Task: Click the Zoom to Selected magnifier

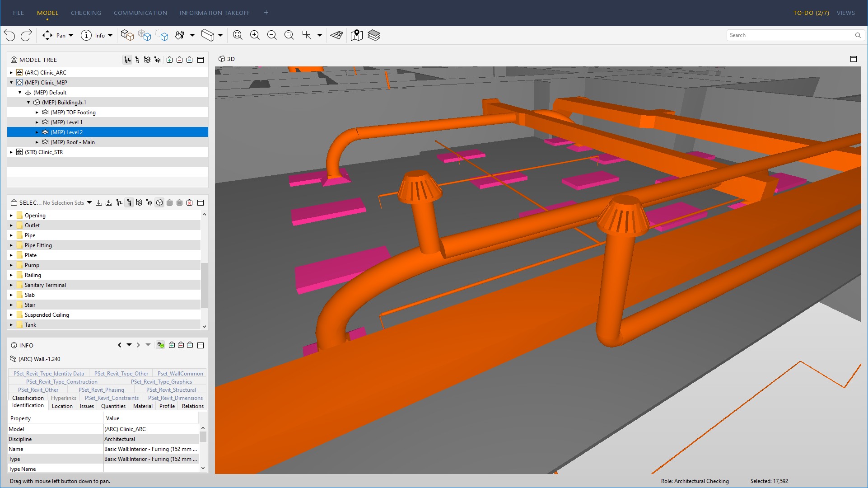Action: pos(289,35)
